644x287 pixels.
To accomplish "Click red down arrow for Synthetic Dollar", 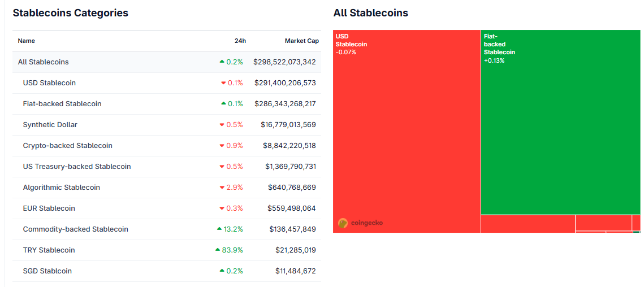I will (223, 125).
